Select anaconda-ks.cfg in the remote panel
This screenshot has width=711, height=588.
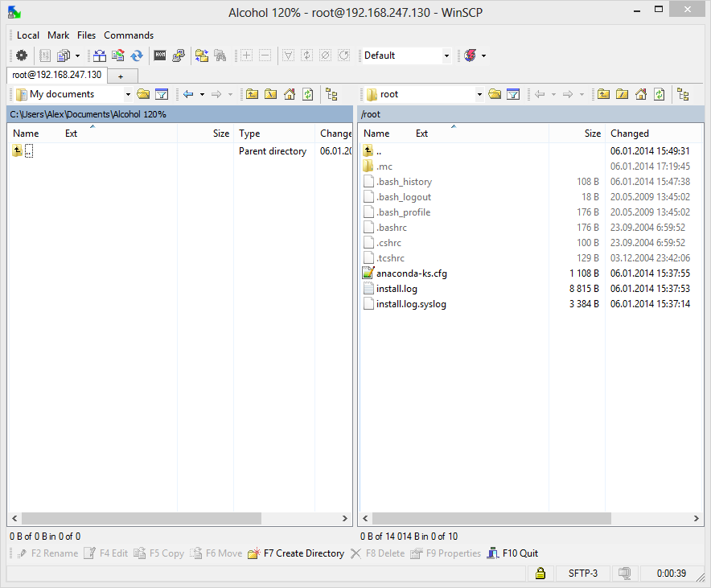pyautogui.click(x=411, y=273)
